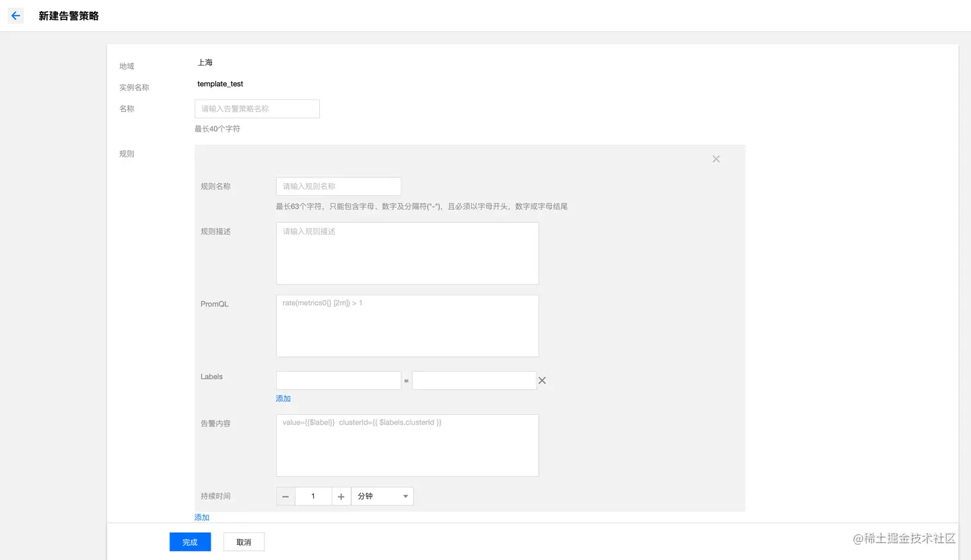Focus the Labels value input field
Image resolution: width=971 pixels, height=560 pixels.
474,380
